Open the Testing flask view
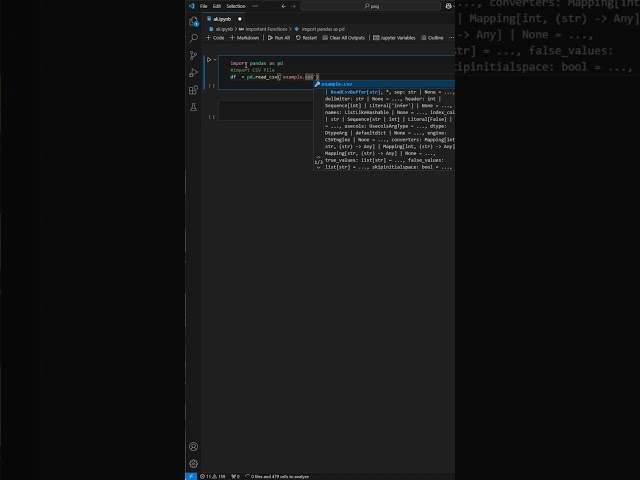640x480 pixels. point(193,107)
